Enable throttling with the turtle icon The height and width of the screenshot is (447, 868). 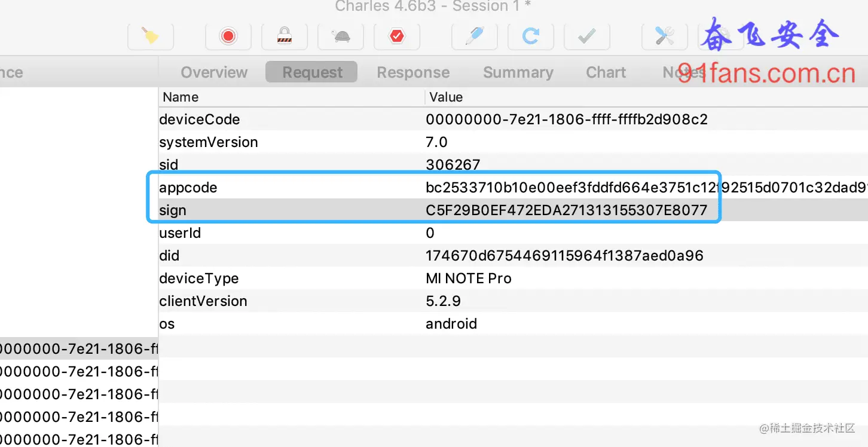coord(341,37)
